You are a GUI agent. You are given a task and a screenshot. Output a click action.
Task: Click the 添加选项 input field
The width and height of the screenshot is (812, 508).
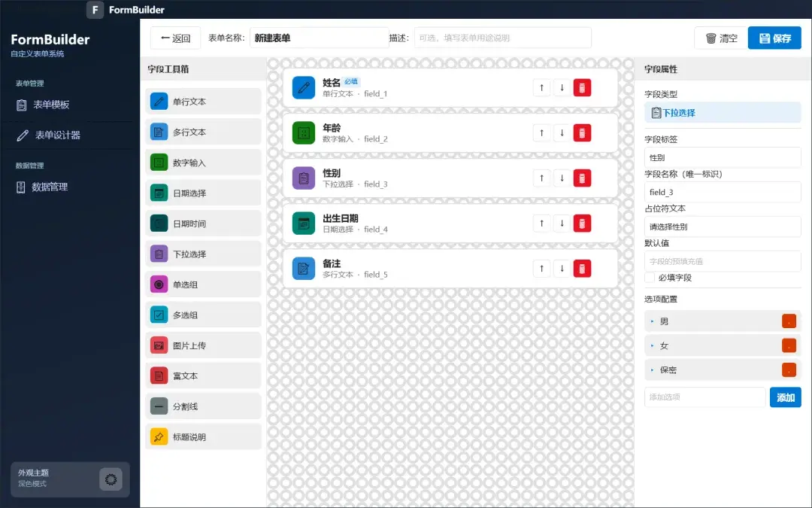[704, 397]
